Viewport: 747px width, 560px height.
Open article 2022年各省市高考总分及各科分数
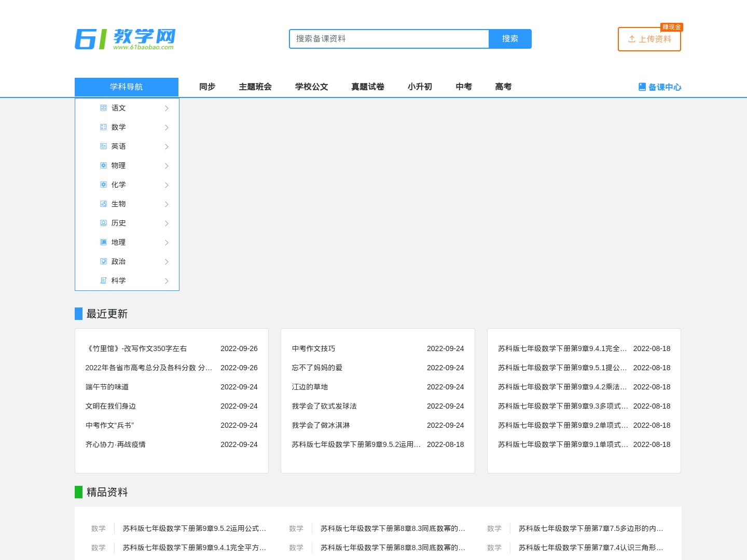click(149, 368)
